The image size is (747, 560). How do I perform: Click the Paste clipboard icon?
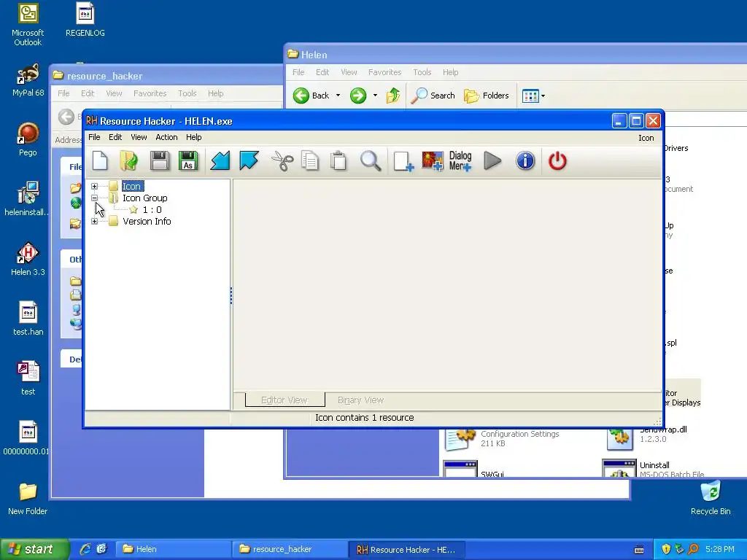(338, 160)
